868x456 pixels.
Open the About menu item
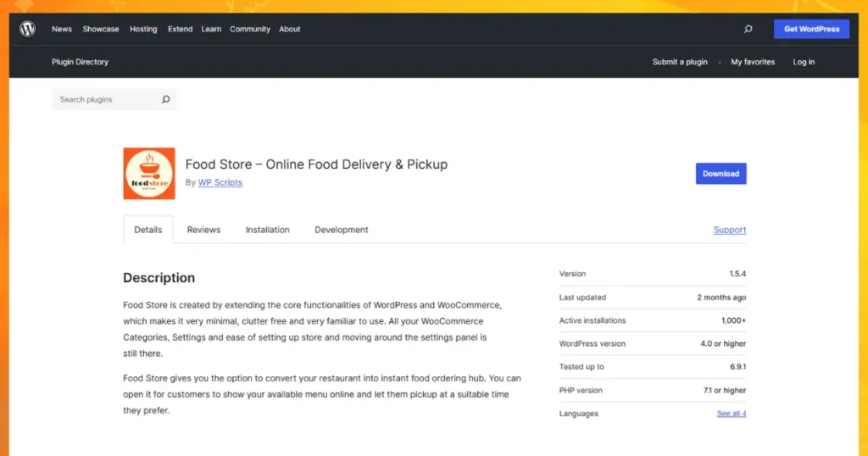click(x=290, y=29)
